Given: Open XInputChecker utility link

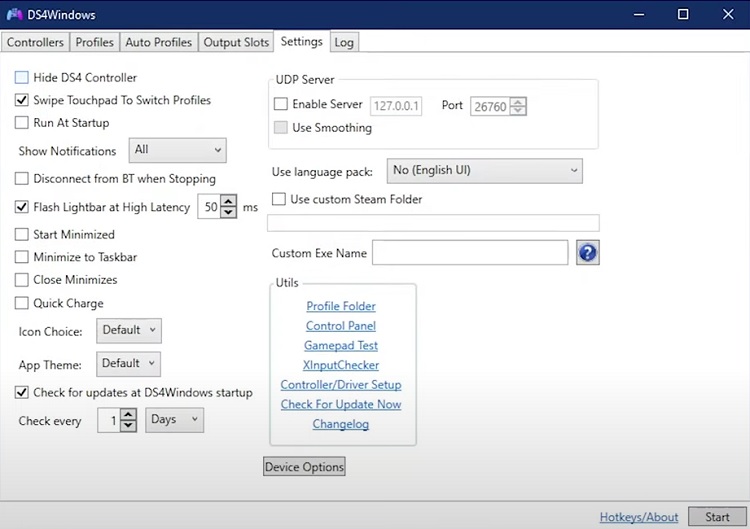Looking at the screenshot, I should pos(341,364).
